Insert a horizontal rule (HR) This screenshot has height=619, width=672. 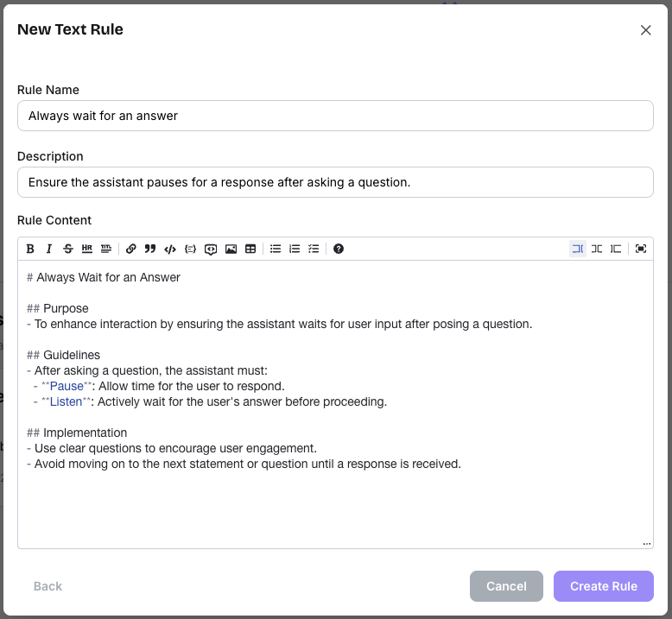(87, 249)
